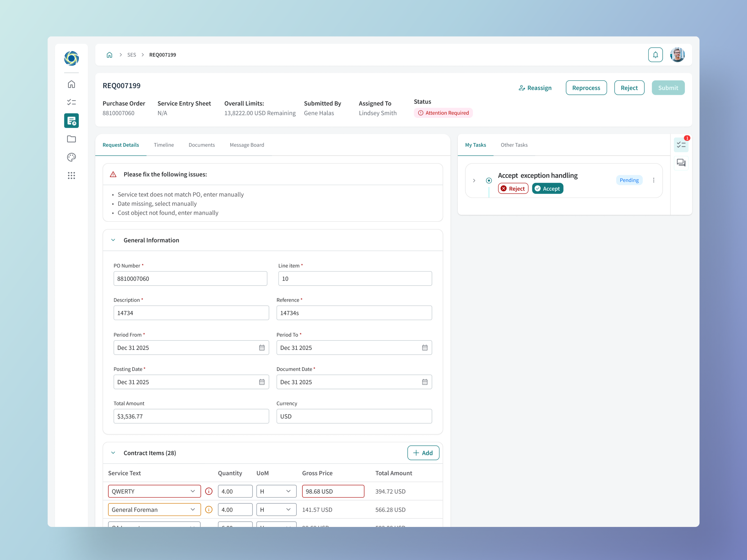Click the 566.28 USD total amount
This screenshot has height=560, width=747.
point(390,509)
